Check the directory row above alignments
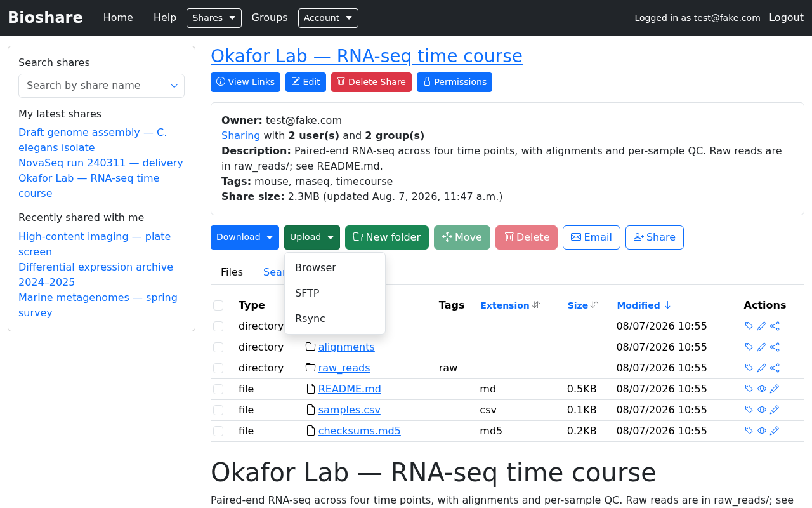The height and width of the screenshot is (508, 812). [218, 326]
